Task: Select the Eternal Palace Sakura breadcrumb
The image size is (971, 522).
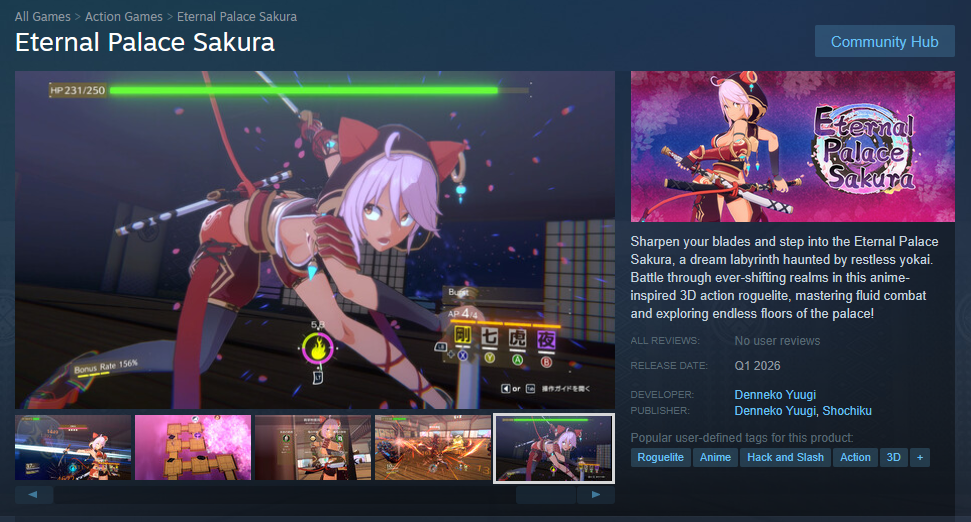Action: 237,17
